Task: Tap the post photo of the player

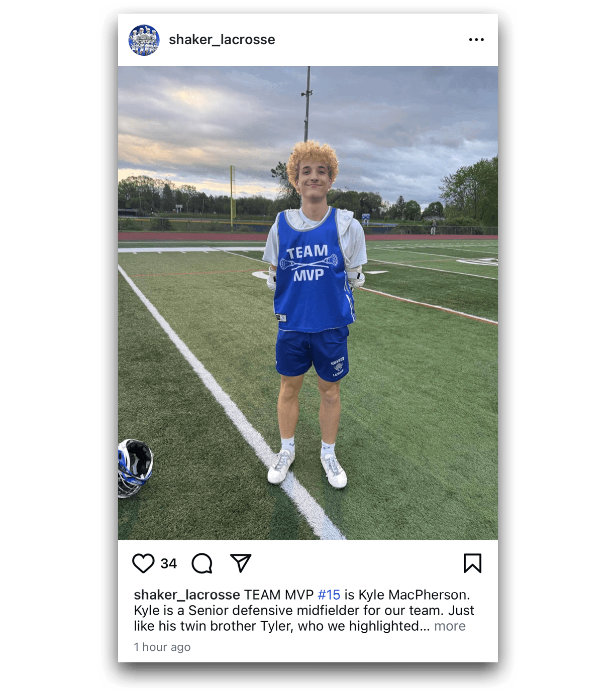Action: 308,303
